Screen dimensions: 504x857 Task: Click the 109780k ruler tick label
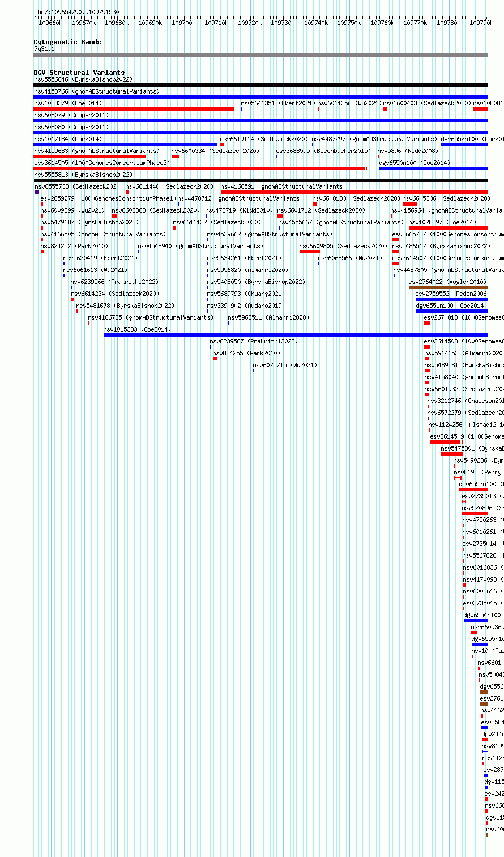tap(449, 23)
